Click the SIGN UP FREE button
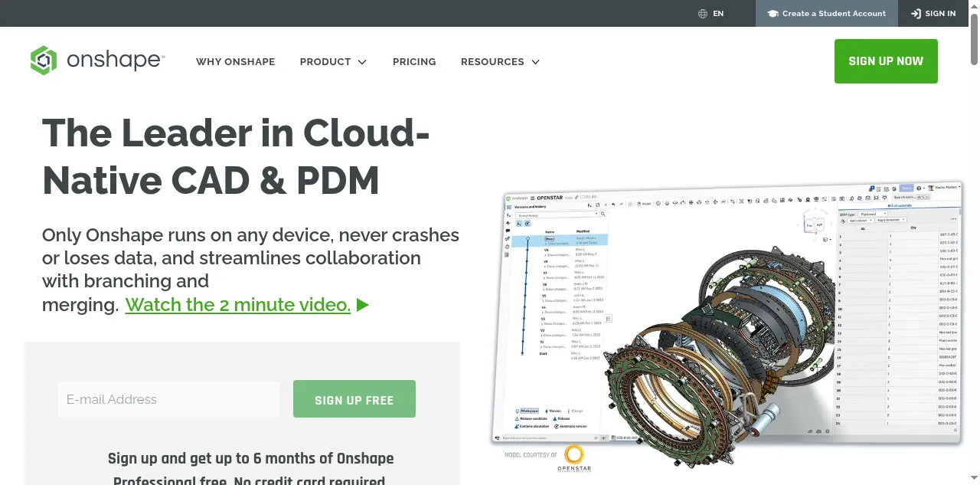Viewport: 980px width, 485px height. 354,399
